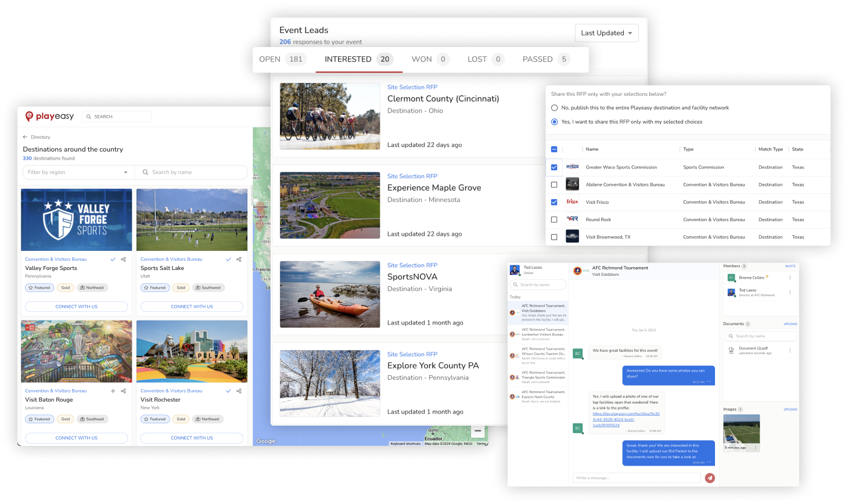The width and height of the screenshot is (848, 504).
Task: Toggle the select-all checkbox in table header
Action: [x=554, y=149]
